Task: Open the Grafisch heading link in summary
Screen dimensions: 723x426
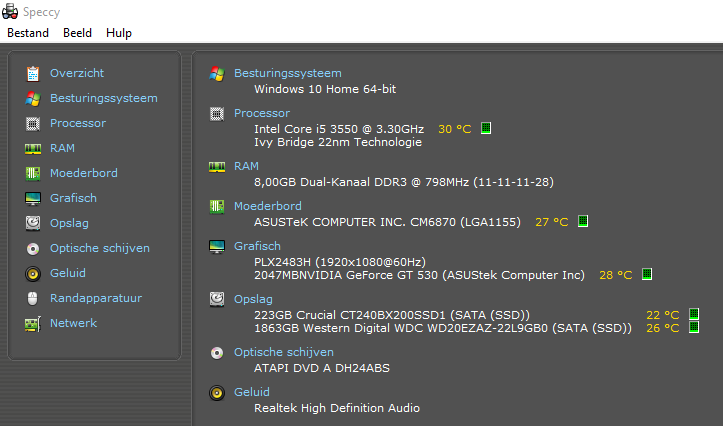Action: click(257, 246)
